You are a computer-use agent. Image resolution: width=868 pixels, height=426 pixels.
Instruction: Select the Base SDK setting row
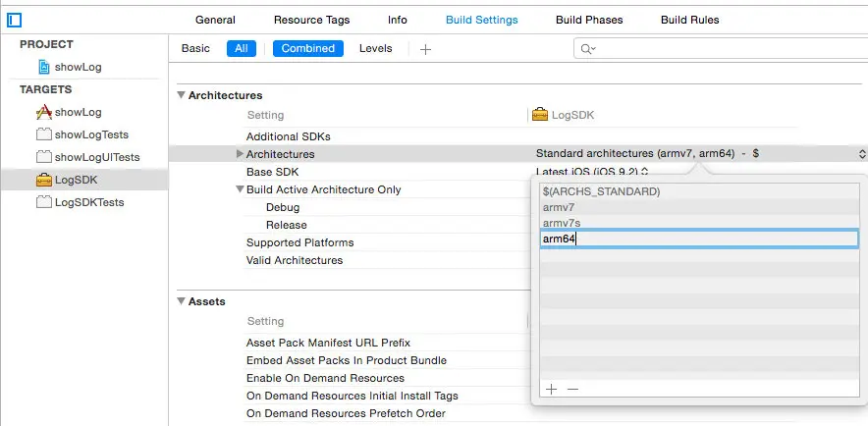(x=272, y=172)
